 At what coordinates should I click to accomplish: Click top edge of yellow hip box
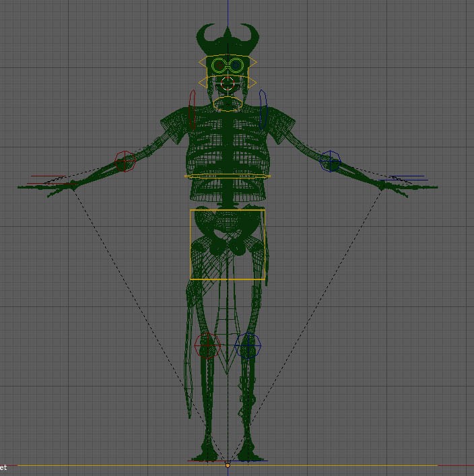pos(228,210)
